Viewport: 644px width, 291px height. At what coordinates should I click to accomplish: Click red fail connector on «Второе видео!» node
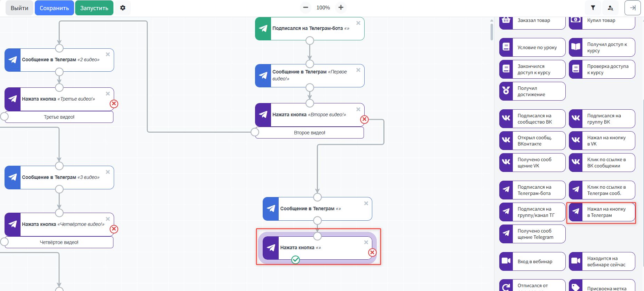tap(364, 119)
